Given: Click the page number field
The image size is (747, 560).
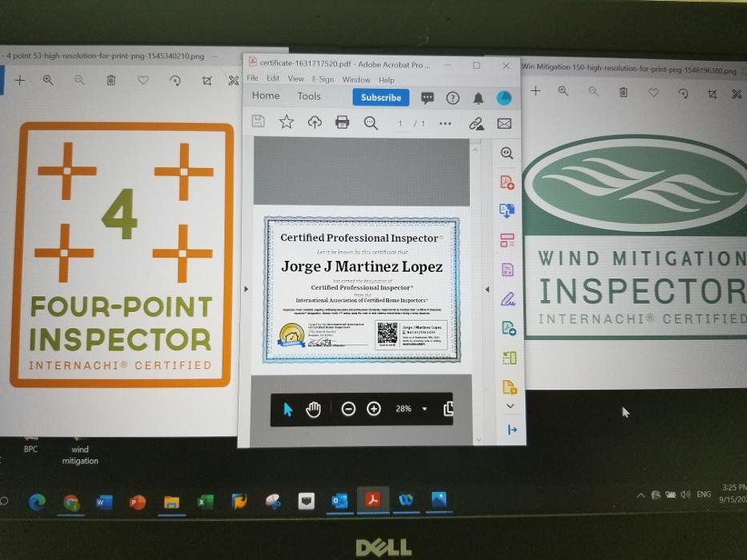Looking at the screenshot, I should click(x=400, y=123).
